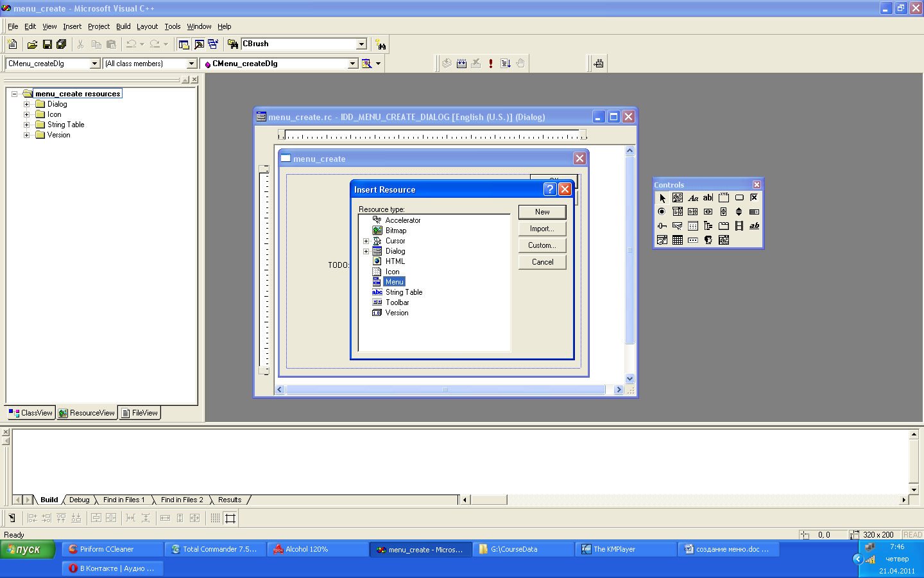
Task: Pick the Month Calendar control tool
Action: pos(678,240)
